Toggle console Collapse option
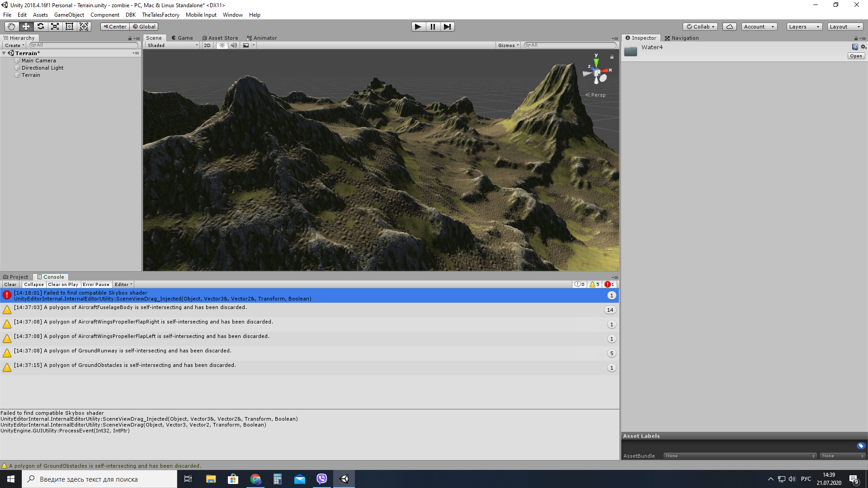The image size is (868, 488). coord(34,285)
